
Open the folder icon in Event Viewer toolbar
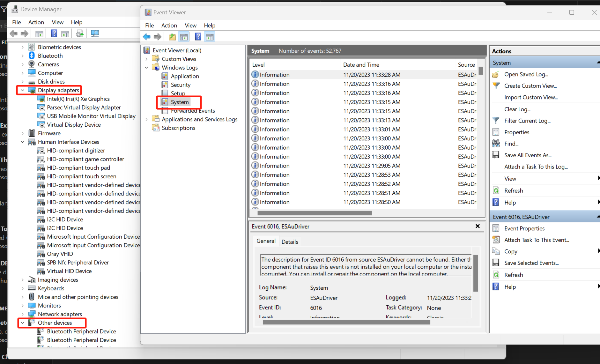[172, 36]
